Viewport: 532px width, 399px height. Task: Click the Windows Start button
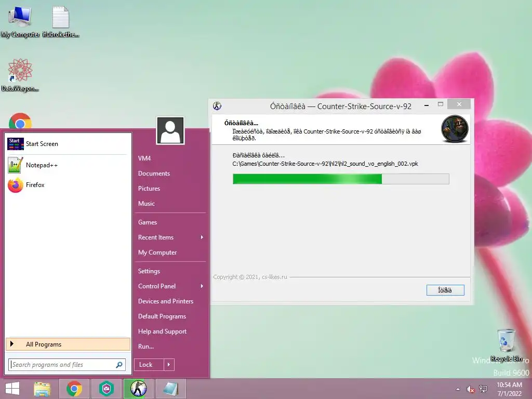[12, 389]
